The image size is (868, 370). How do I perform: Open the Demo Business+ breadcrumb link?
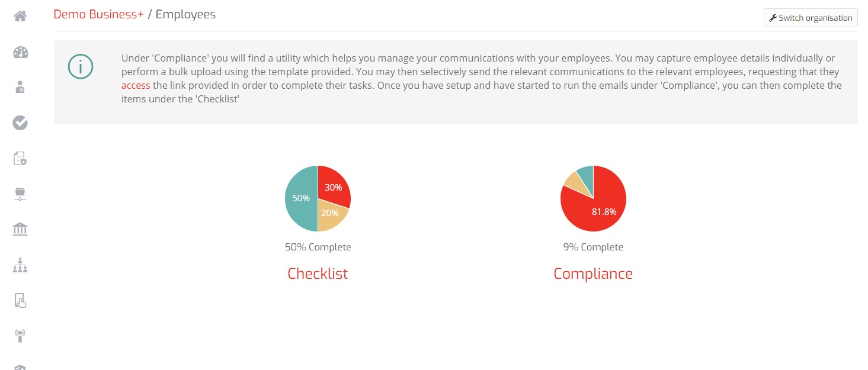tap(98, 14)
